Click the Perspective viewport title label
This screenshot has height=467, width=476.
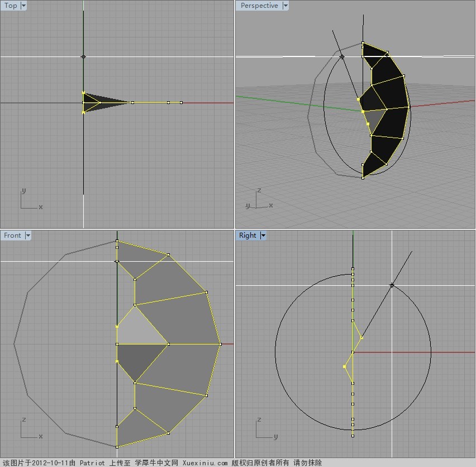tap(259, 6)
